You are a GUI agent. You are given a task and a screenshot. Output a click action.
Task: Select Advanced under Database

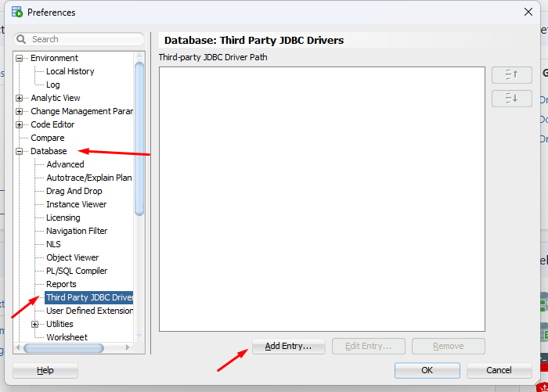(x=65, y=164)
